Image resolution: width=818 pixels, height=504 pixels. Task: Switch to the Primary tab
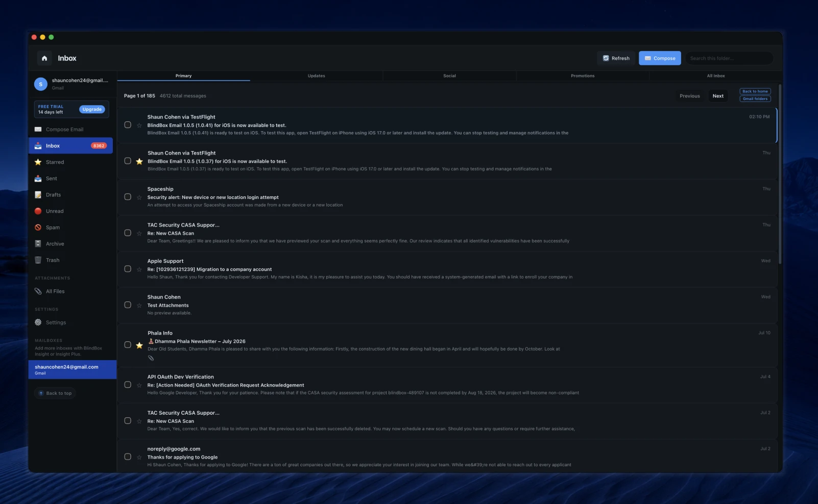(184, 75)
